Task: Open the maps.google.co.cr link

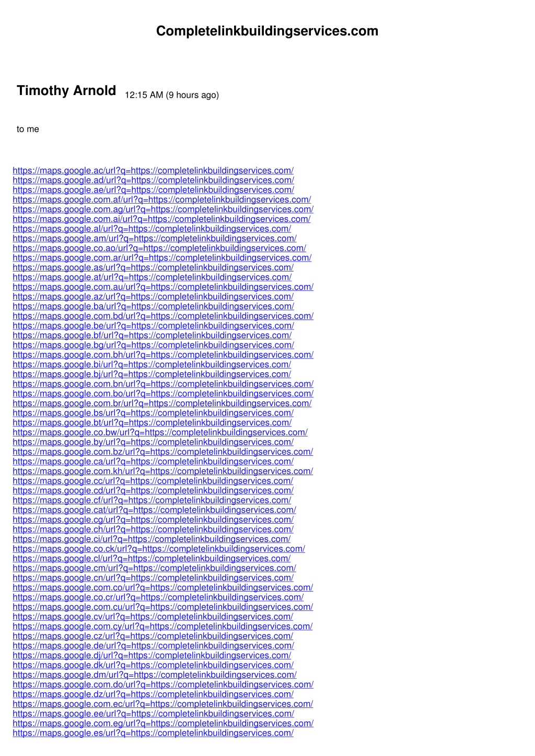Action: (158, 597)
